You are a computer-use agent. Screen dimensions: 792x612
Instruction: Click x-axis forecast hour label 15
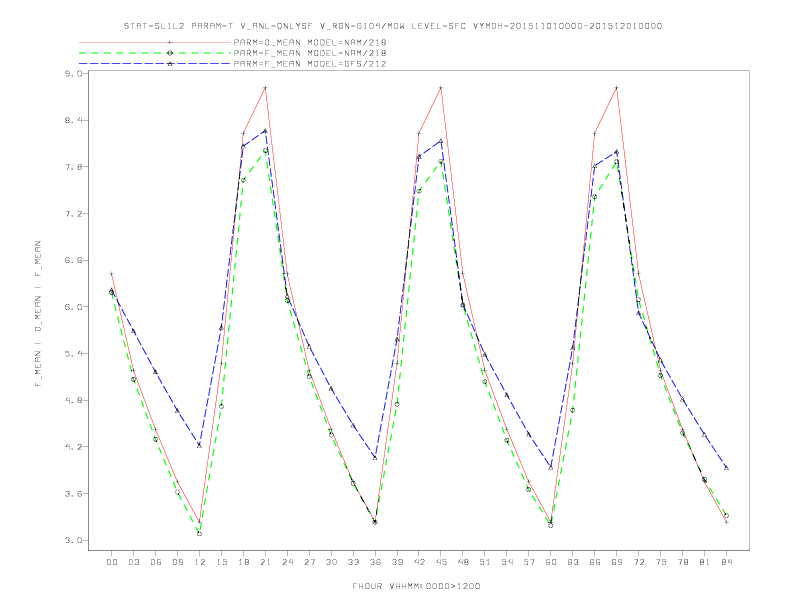[x=221, y=562]
